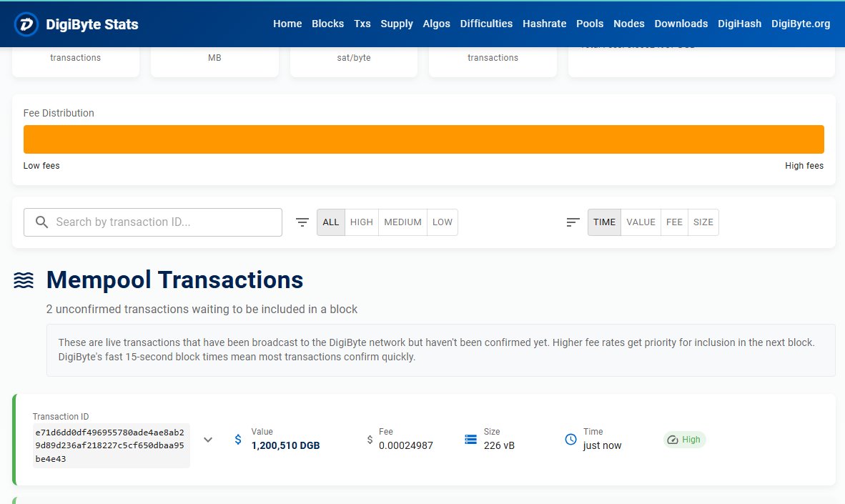The height and width of the screenshot is (504, 845).
Task: Click the 'just now' time text
Action: click(x=602, y=446)
